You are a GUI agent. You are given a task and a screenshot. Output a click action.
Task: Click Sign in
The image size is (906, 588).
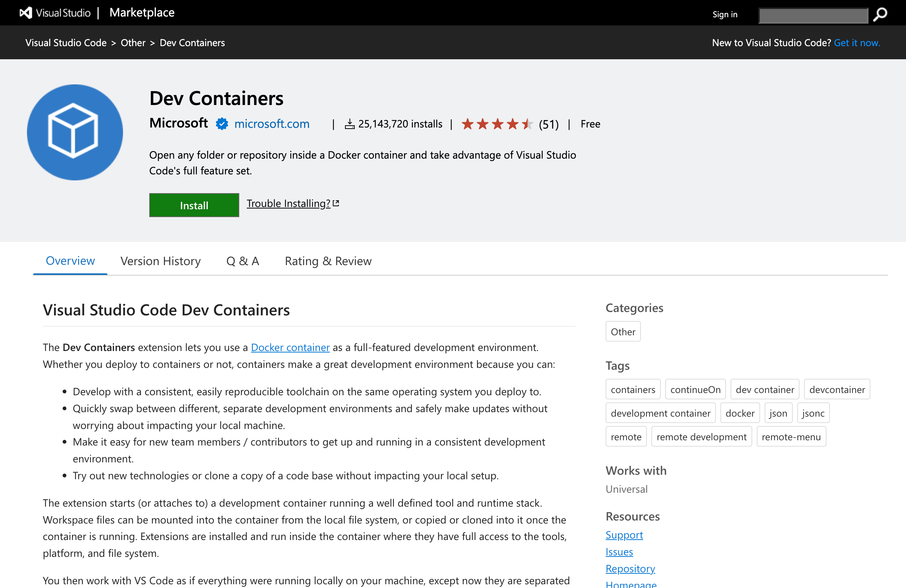point(725,15)
